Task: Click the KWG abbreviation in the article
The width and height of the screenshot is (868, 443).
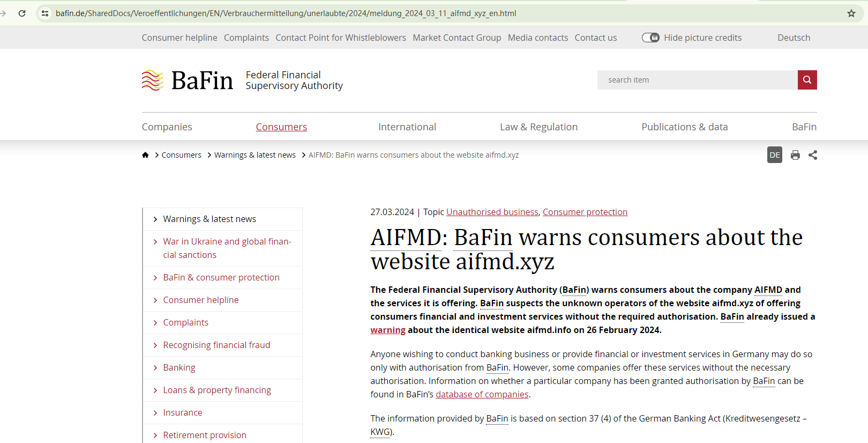Action: pos(380,432)
